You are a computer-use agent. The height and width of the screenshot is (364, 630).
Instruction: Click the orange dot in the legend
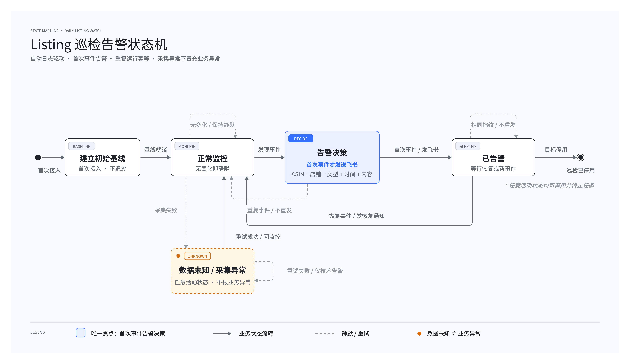click(x=419, y=334)
